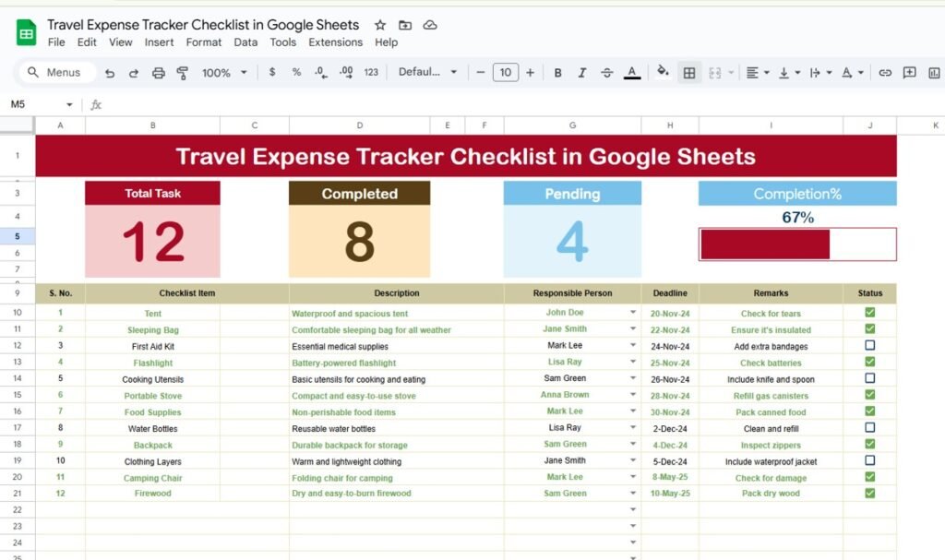Open the number format 123 menu
945x560 pixels.
(x=371, y=72)
